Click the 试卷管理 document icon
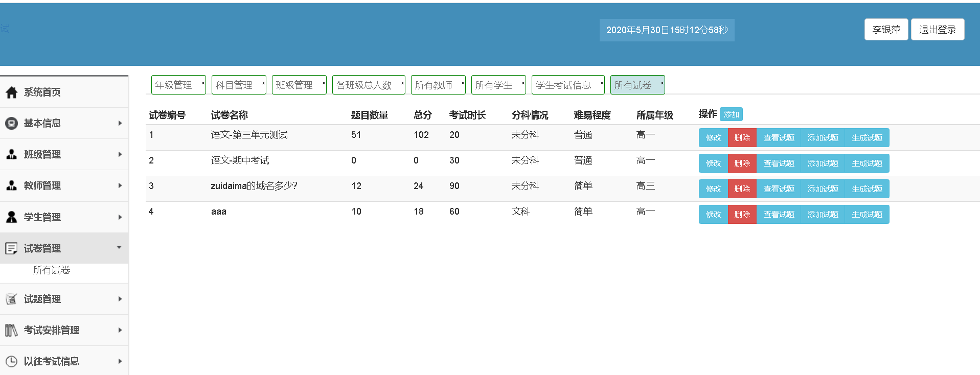This screenshot has height=375, width=980. pos(11,248)
